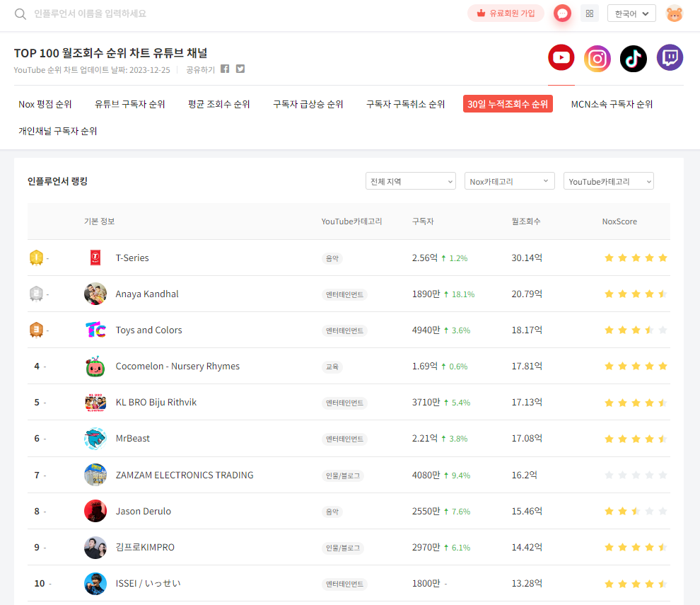Select the 30일 누적조회수 순위 tab
This screenshot has height=605, width=700.
coord(508,104)
